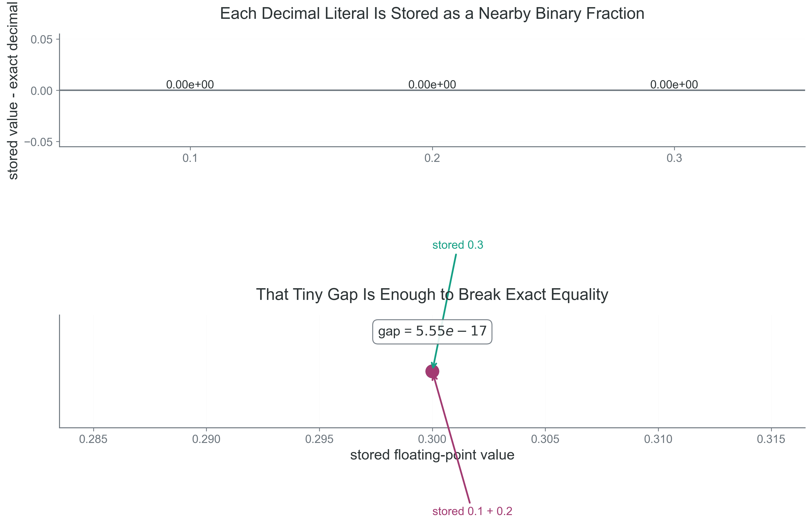The height and width of the screenshot is (524, 812).
Task: Select the "stored 0.1 + 0.2" label
Action: click(x=472, y=511)
